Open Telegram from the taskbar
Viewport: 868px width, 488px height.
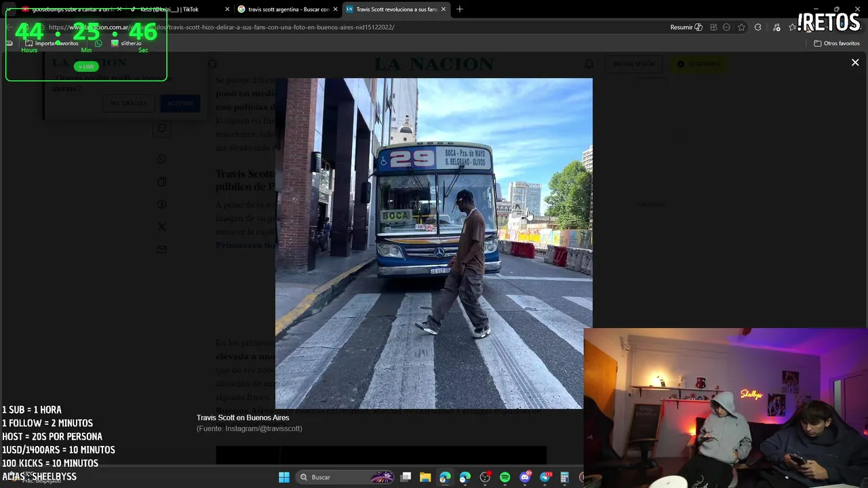tap(545, 477)
